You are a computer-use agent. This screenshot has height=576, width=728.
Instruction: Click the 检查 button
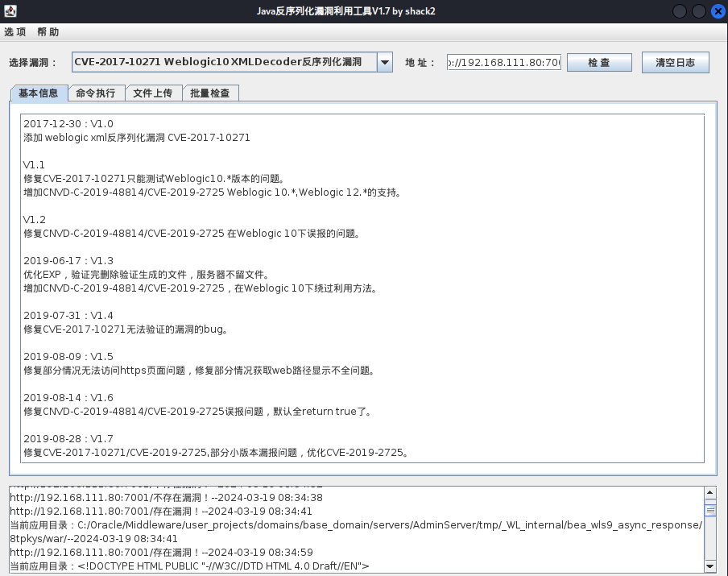coord(599,62)
